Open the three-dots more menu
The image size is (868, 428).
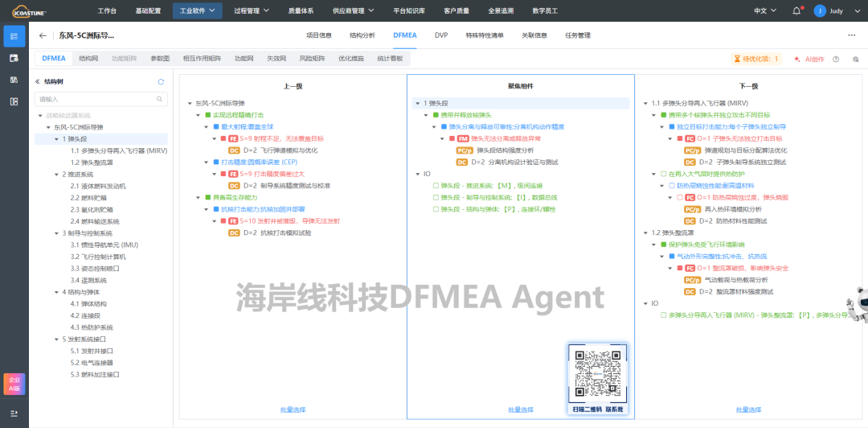coord(852,35)
